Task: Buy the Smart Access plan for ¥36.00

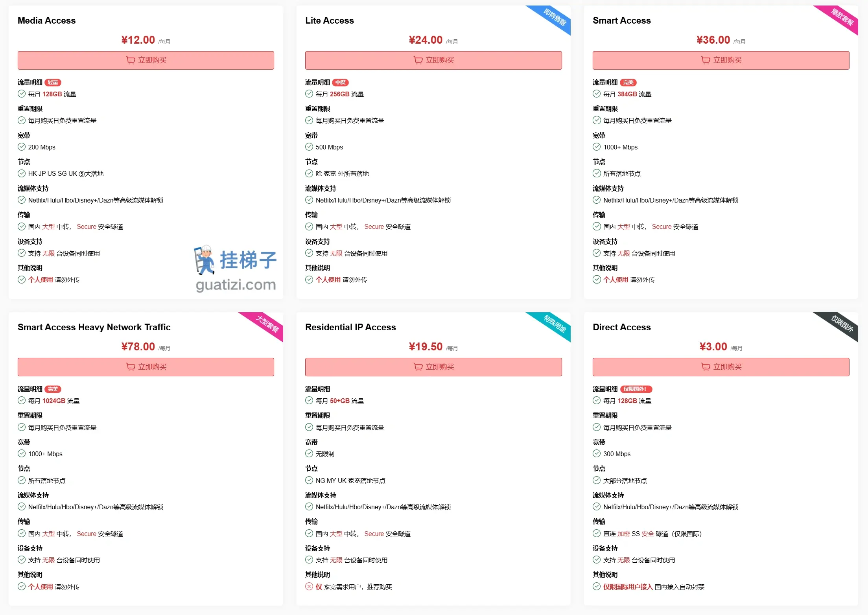Action: [x=721, y=60]
